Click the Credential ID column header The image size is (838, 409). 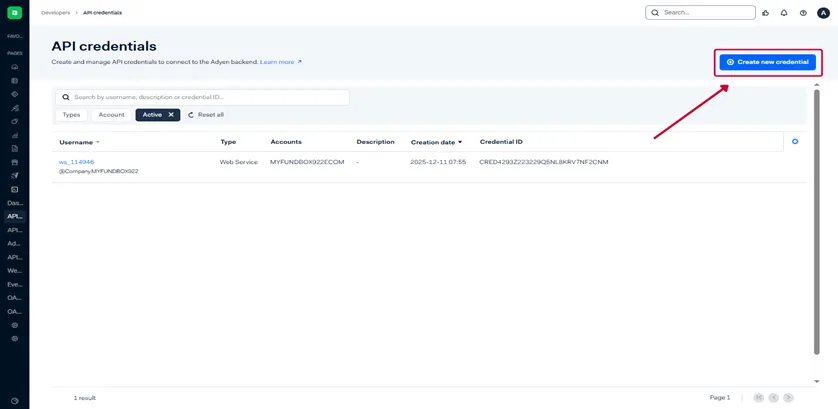tap(501, 142)
